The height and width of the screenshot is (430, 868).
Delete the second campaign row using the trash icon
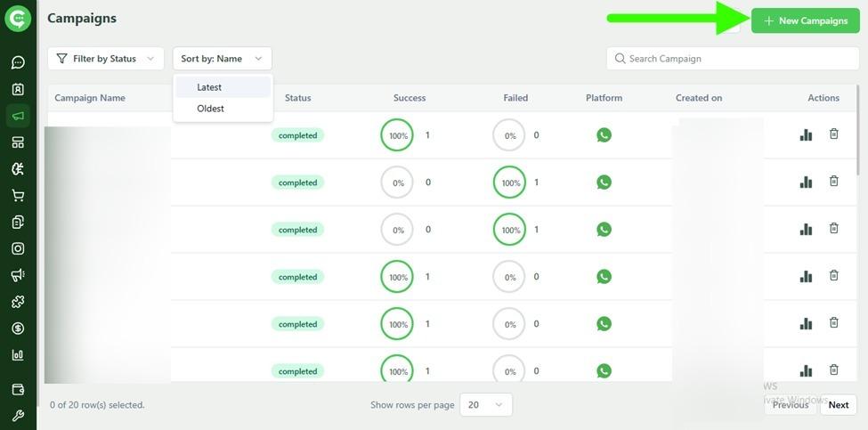[x=833, y=181]
